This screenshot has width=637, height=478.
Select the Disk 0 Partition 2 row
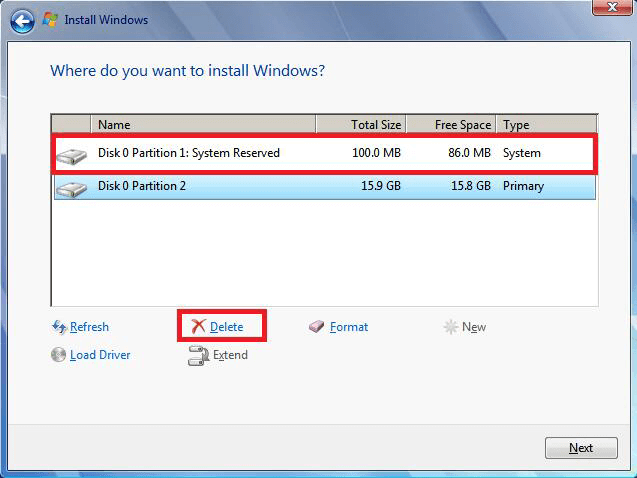[324, 187]
